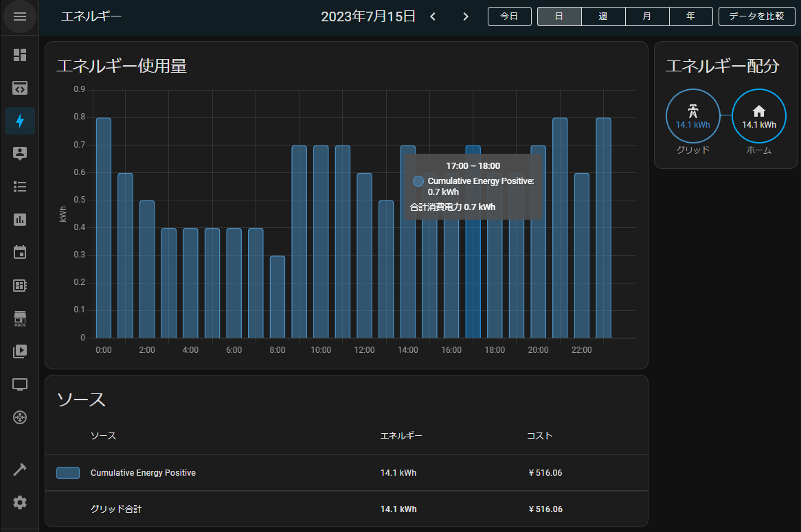Select the Energy lightning bolt icon
Viewport: 801px width, 532px height.
(19, 121)
